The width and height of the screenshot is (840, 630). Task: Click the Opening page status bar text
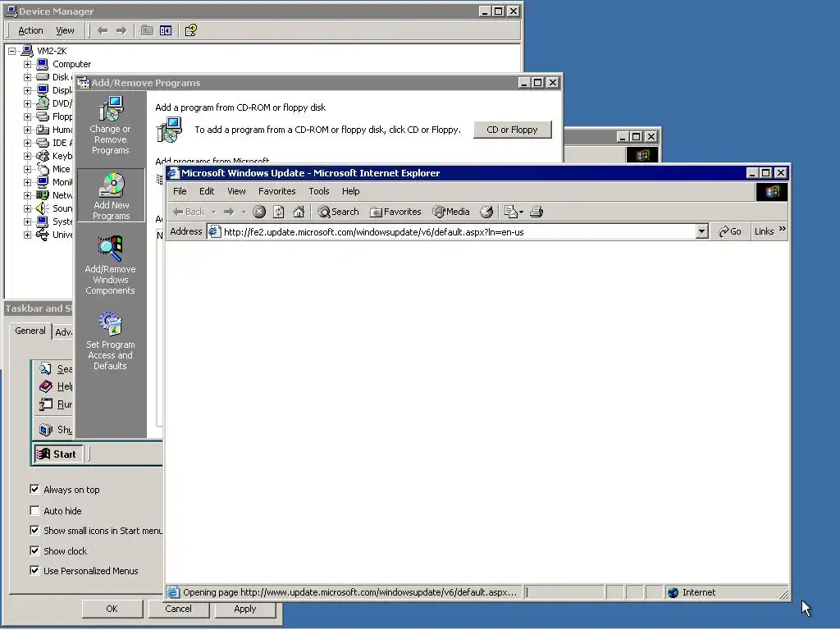(349, 592)
